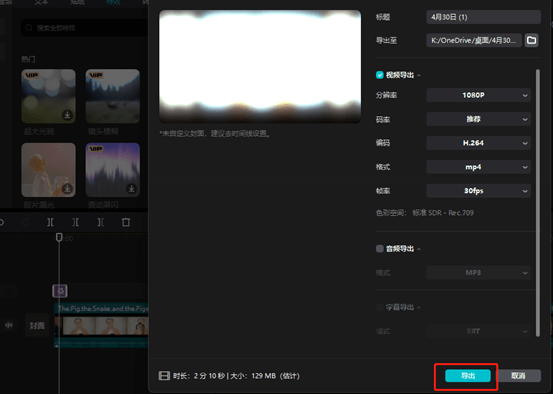The height and width of the screenshot is (394, 553).
Task: Click the export settings scrollbar
Action: tap(537, 203)
